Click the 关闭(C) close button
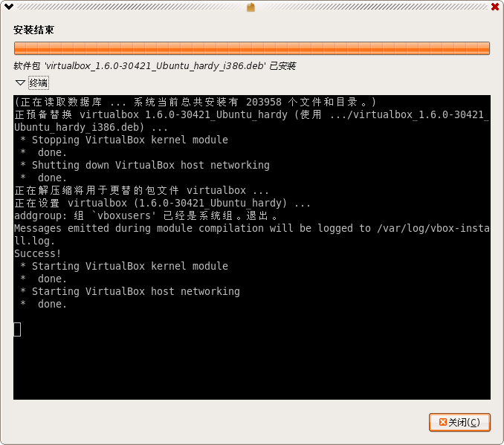Image resolution: width=504 pixels, height=445 pixels. click(459, 422)
